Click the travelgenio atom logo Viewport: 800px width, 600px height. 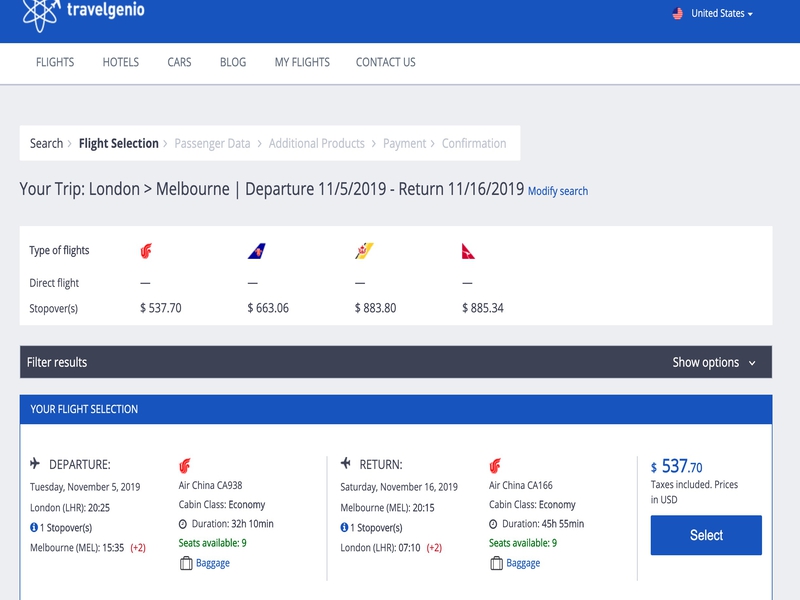coord(41,14)
